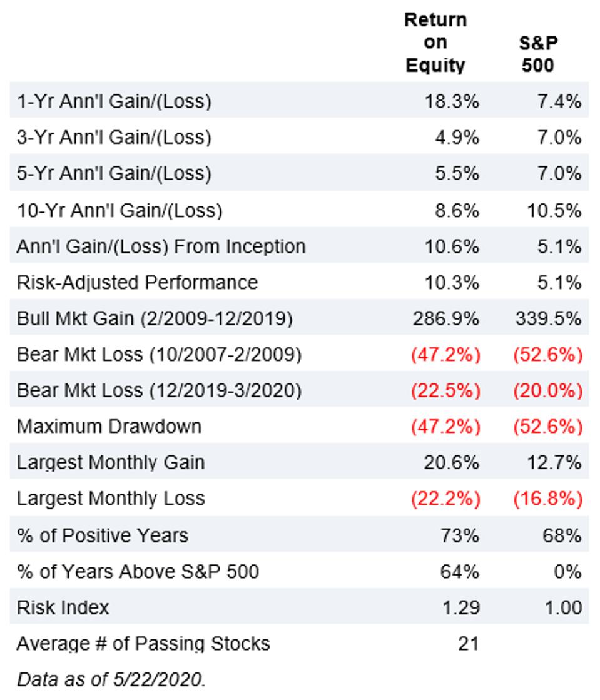Click the S&P 500 10-year 10.5% value
This screenshot has height=700, width=600.
click(554, 210)
